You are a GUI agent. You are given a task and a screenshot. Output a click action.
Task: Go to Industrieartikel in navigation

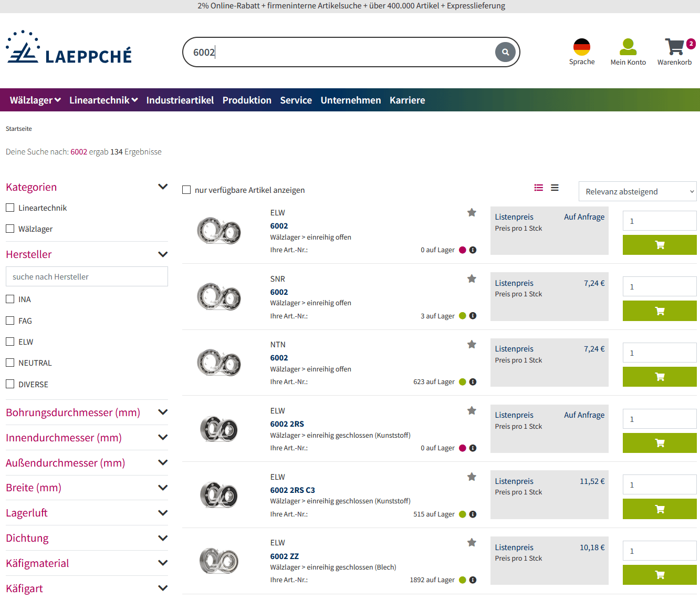tap(180, 100)
